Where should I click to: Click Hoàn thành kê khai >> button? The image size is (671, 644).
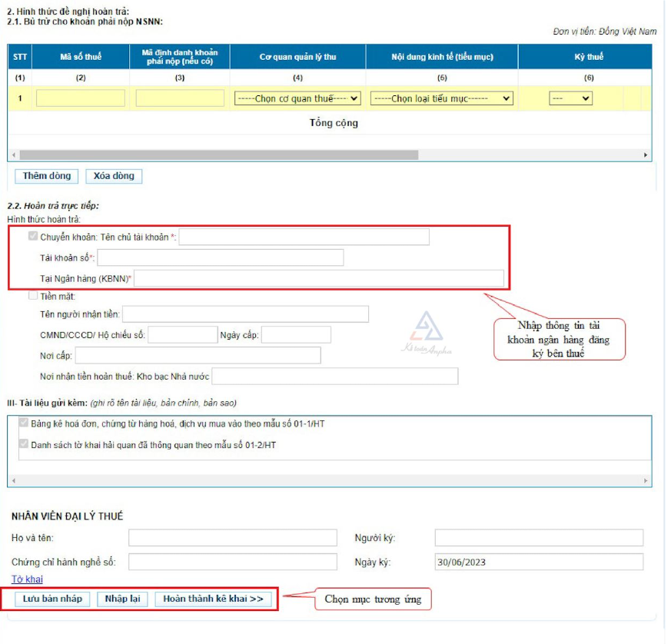point(213,599)
